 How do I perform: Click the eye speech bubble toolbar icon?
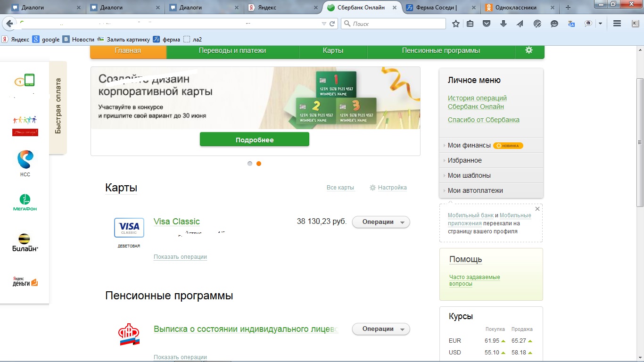588,24
